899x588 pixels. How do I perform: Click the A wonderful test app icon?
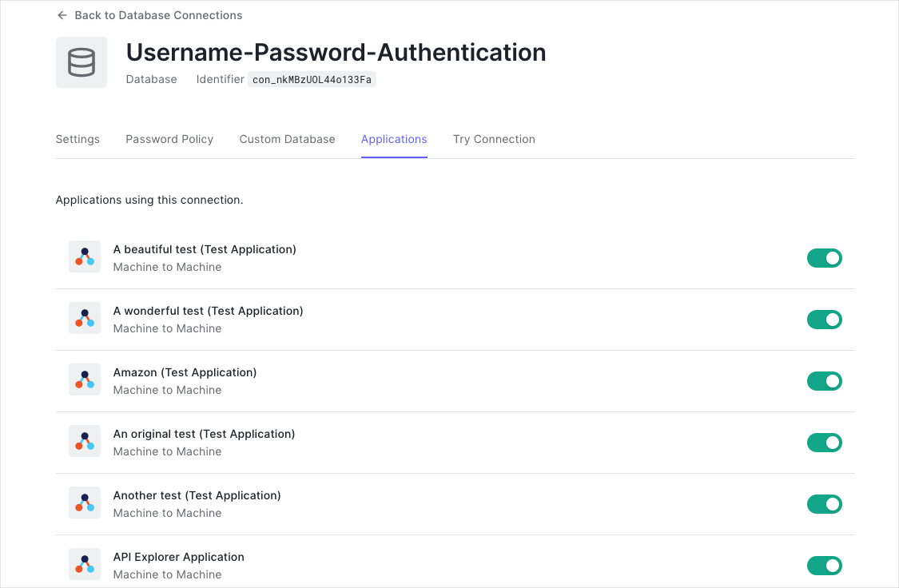[85, 318]
